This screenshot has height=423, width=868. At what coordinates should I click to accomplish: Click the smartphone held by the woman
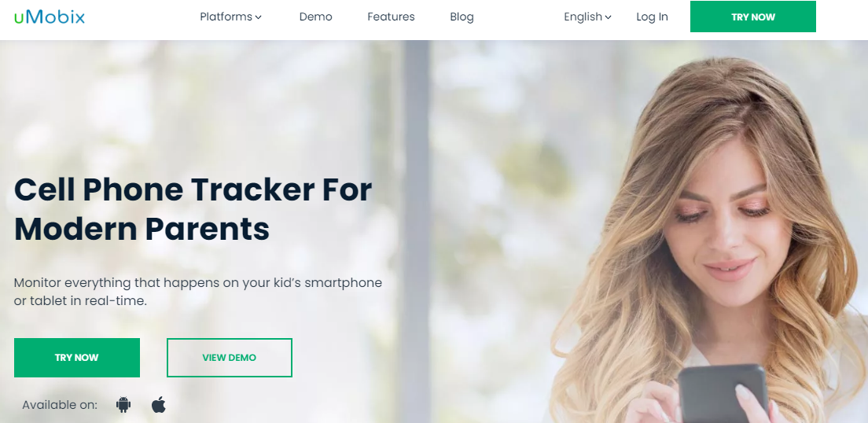pos(723,394)
